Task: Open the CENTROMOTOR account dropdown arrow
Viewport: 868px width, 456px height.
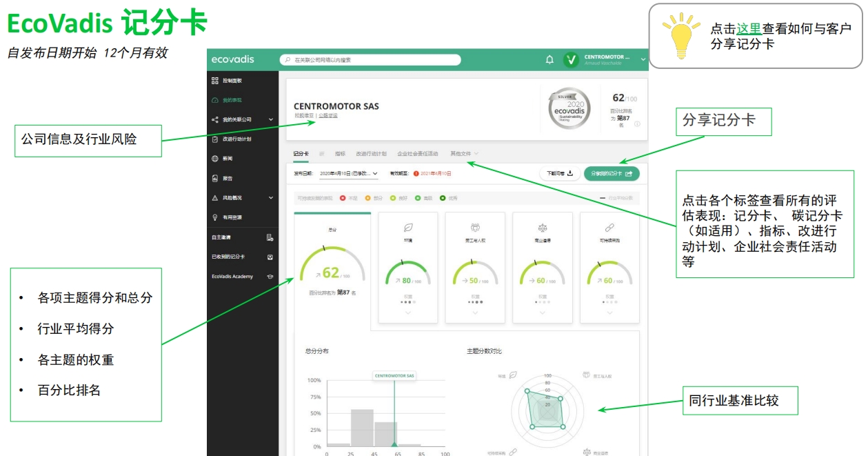Action: point(642,59)
